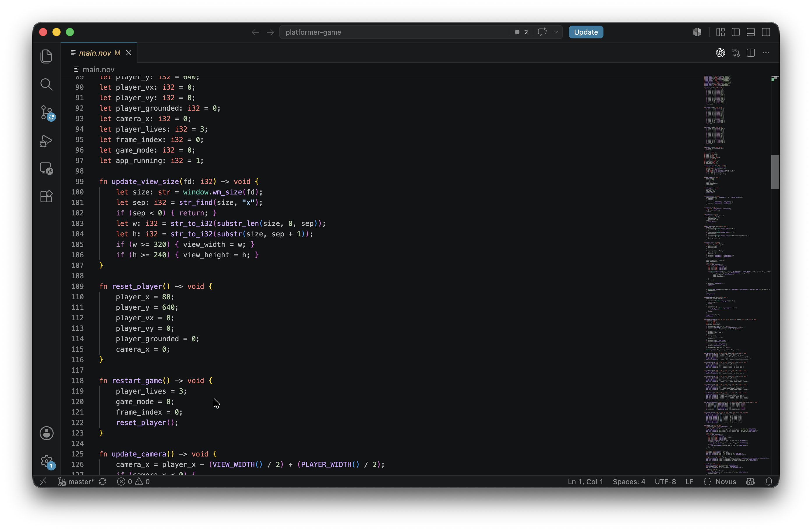
Task: Change encoding via UTF-8
Action: click(665, 482)
